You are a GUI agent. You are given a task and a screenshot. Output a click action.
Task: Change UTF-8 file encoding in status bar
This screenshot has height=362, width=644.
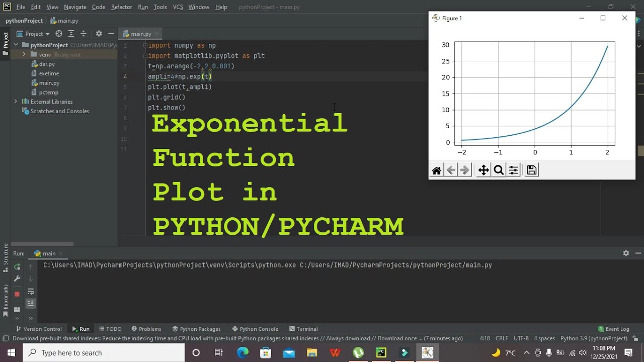[521, 338]
